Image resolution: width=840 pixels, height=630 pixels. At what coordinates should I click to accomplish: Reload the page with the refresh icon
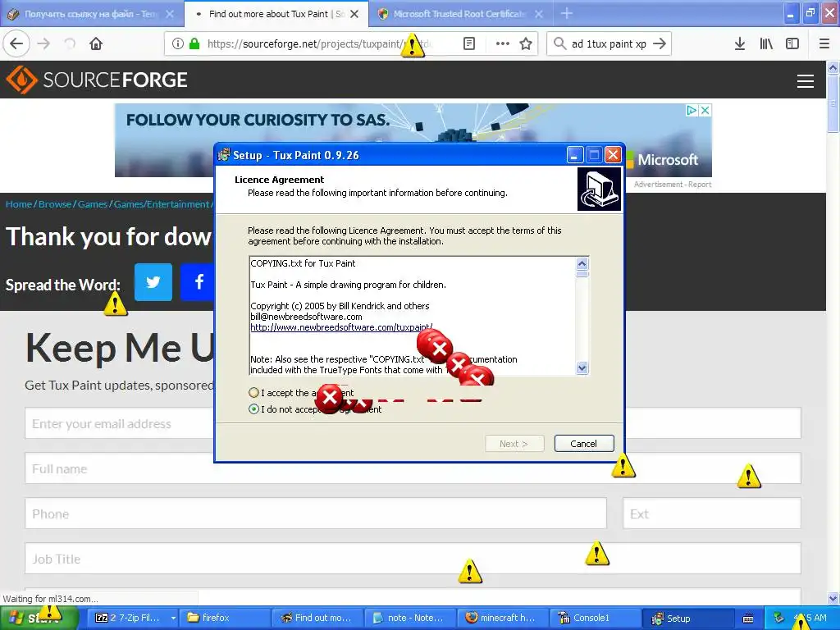(x=70, y=43)
